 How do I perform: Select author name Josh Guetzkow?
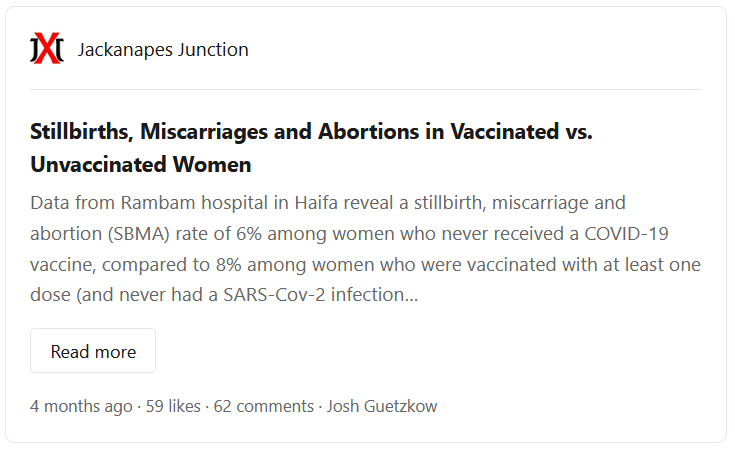point(382,406)
